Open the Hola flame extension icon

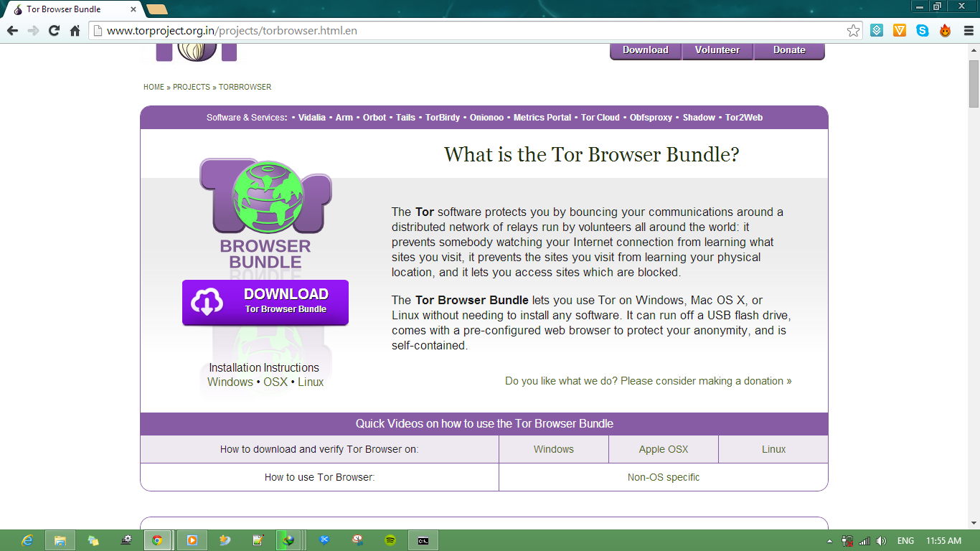[x=946, y=31]
